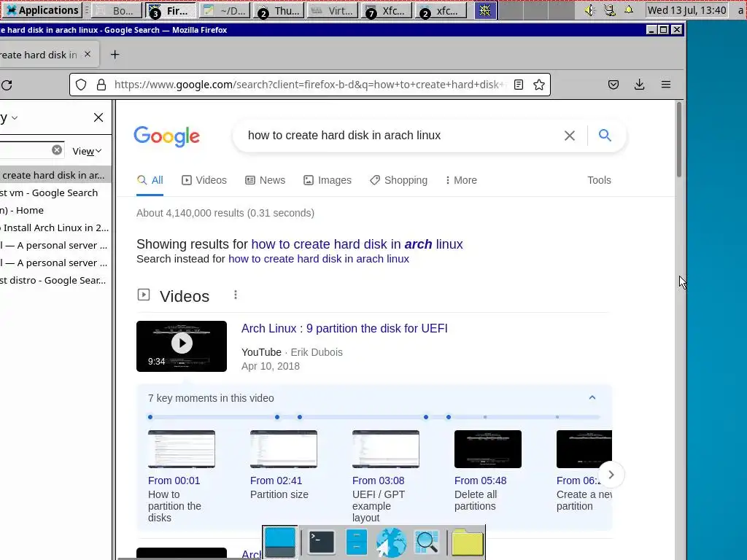Expand the More search filters menu
This screenshot has height=560, width=747.
461,180
